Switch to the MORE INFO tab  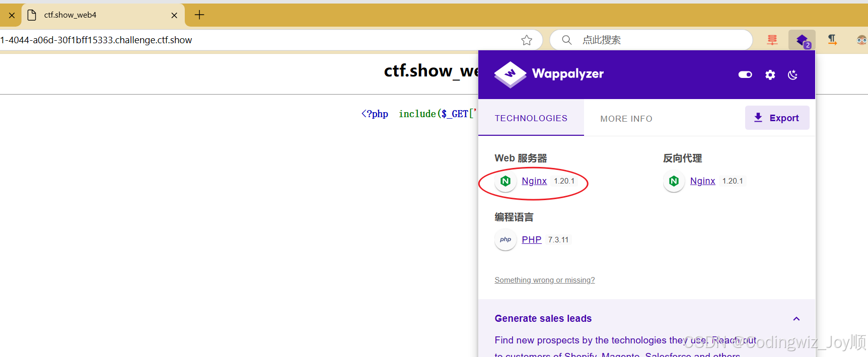[x=626, y=119]
